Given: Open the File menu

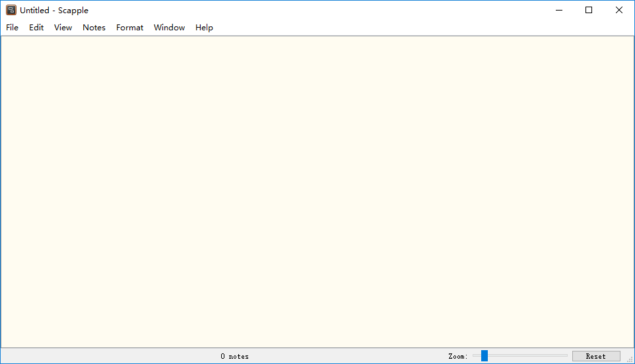Looking at the screenshot, I should (x=13, y=28).
